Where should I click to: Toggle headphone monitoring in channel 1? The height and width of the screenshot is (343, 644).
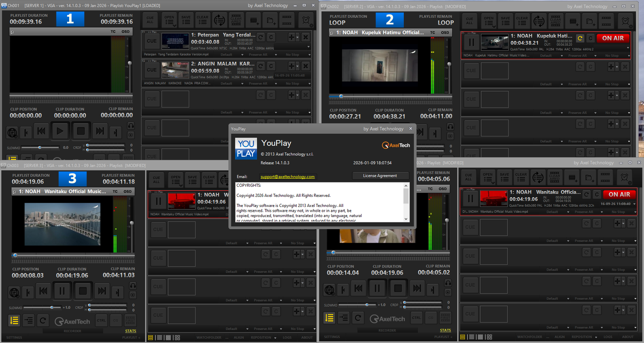tap(131, 126)
